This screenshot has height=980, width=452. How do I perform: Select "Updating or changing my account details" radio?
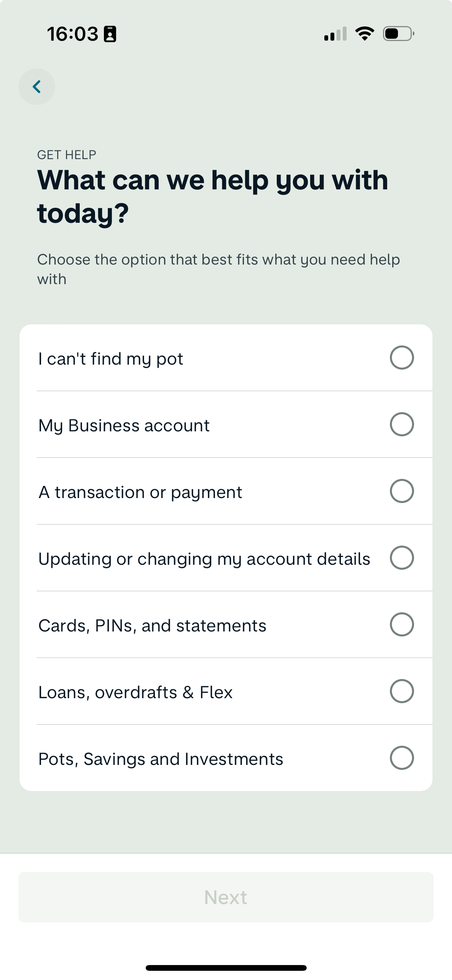coord(401,558)
